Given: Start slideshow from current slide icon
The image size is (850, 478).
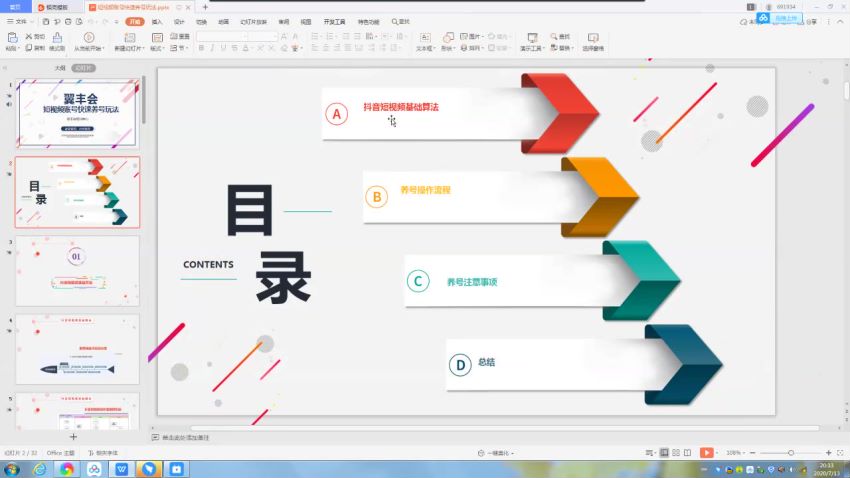Looking at the screenshot, I should tap(89, 37).
